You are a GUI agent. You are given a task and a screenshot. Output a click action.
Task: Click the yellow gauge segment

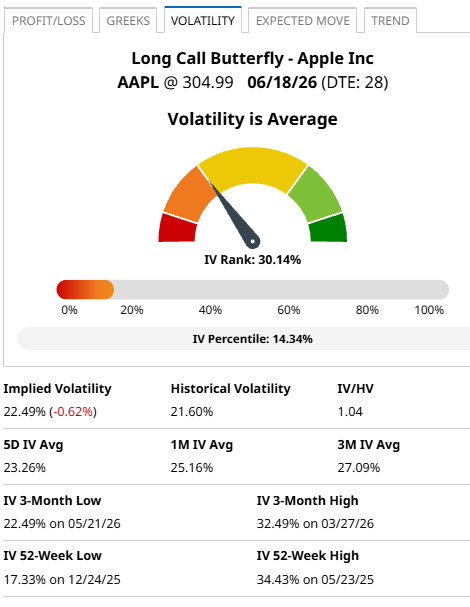pos(252,166)
